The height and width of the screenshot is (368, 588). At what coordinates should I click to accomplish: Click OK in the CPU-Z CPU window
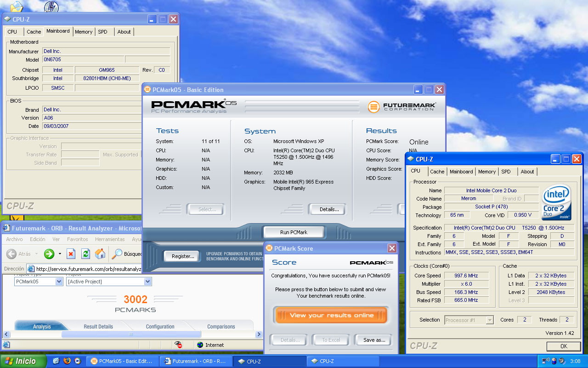[564, 346]
